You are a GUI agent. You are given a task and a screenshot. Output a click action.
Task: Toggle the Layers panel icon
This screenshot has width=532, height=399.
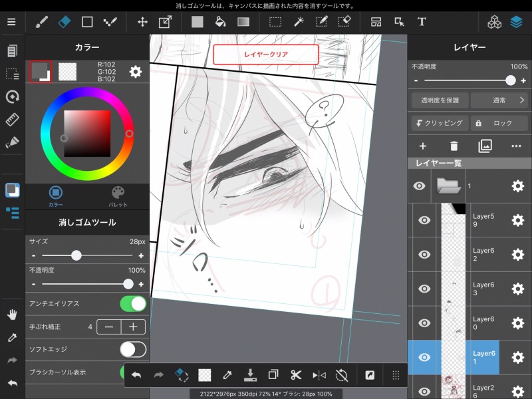[517, 22]
